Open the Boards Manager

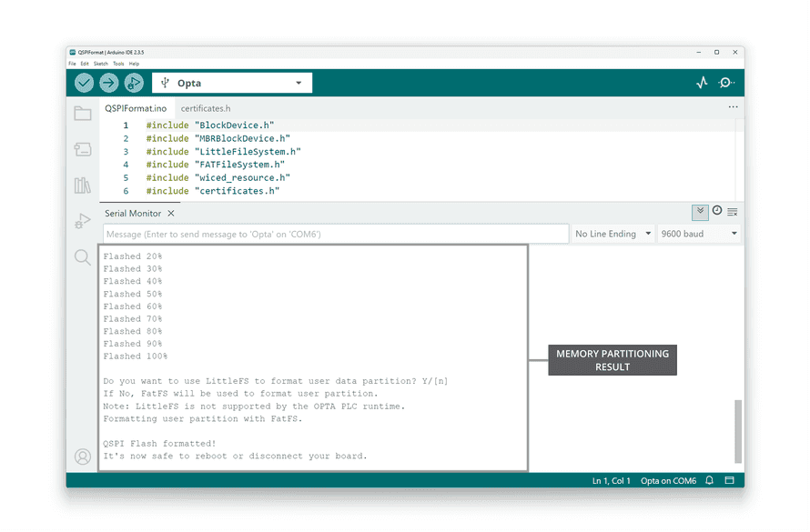tap(83, 148)
